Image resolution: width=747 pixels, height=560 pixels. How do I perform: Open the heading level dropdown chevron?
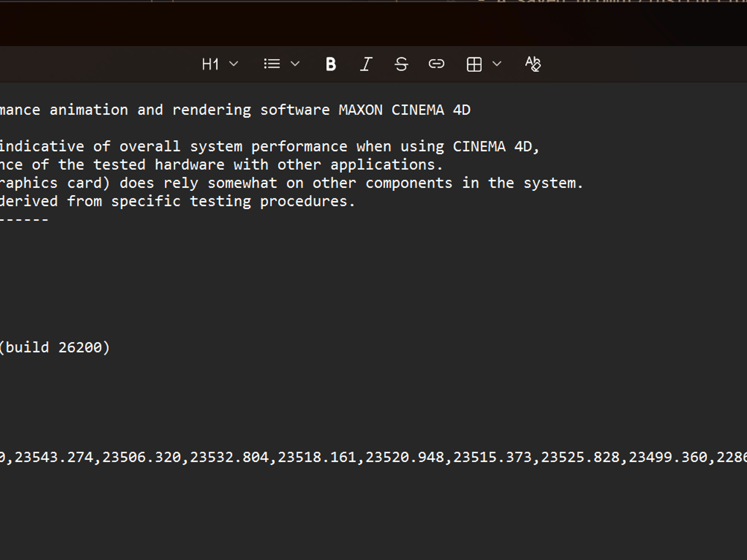(x=234, y=64)
